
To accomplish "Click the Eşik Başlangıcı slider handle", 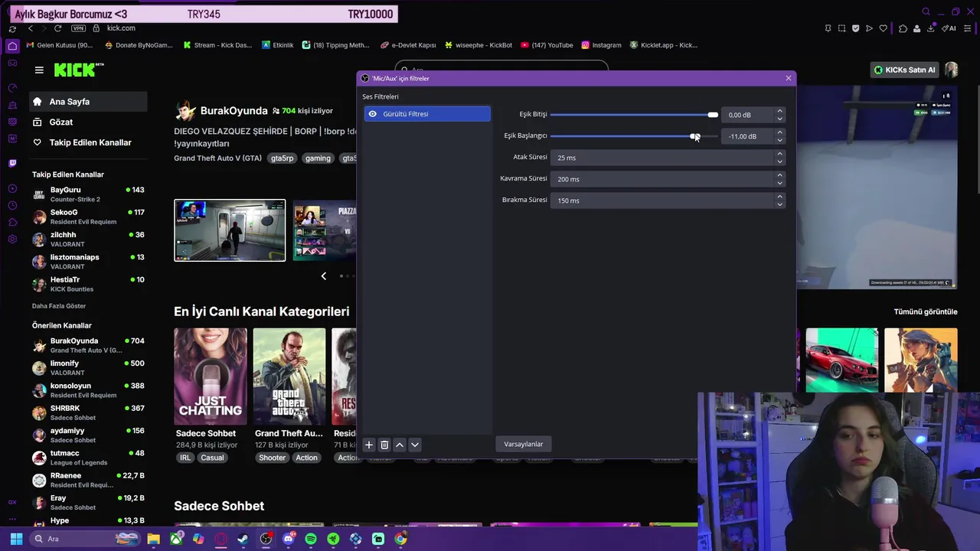I will [x=694, y=136].
